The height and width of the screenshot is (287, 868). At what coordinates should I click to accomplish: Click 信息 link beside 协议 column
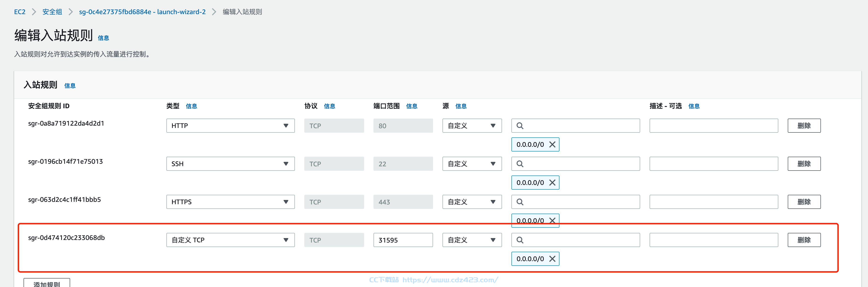click(x=330, y=106)
